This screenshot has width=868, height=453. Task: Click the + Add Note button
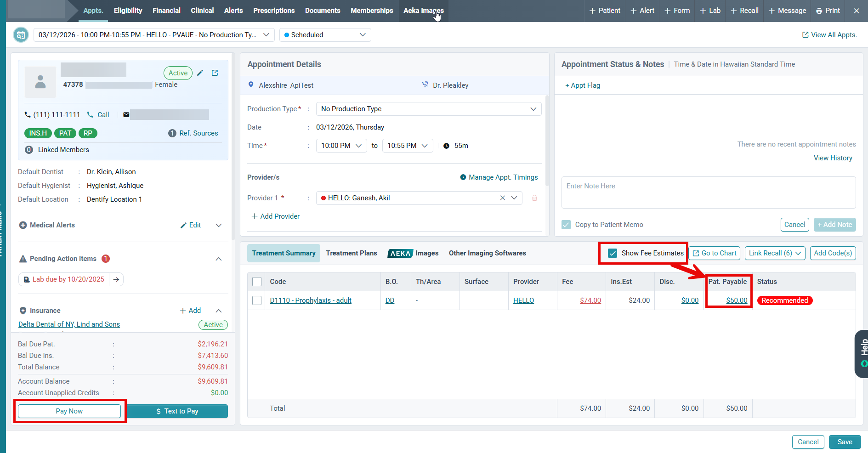pyautogui.click(x=835, y=225)
